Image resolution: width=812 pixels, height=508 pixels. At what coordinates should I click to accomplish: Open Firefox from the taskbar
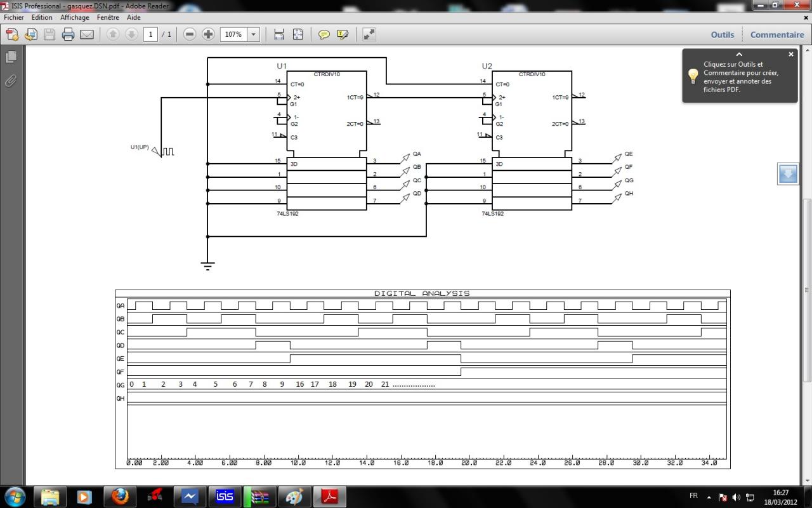[x=119, y=496]
